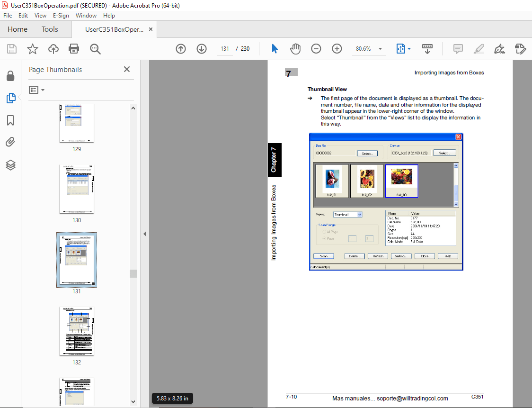Screen dimensions: 532x408
Task: Toggle the Highlight text tool
Action: pyautogui.click(x=479, y=49)
